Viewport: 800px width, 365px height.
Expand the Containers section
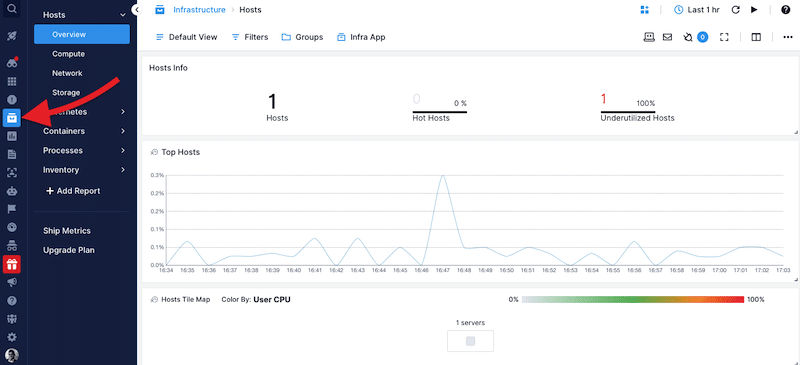[x=122, y=131]
